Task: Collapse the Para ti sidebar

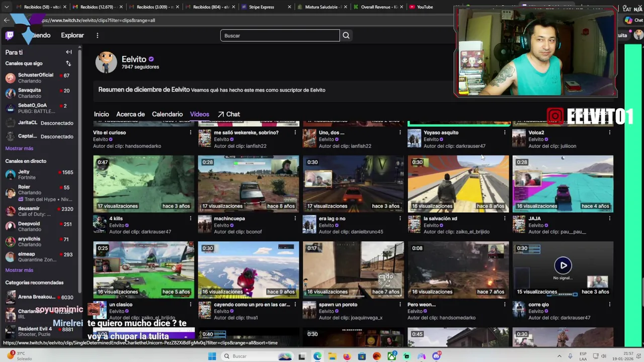Action: tap(69, 52)
